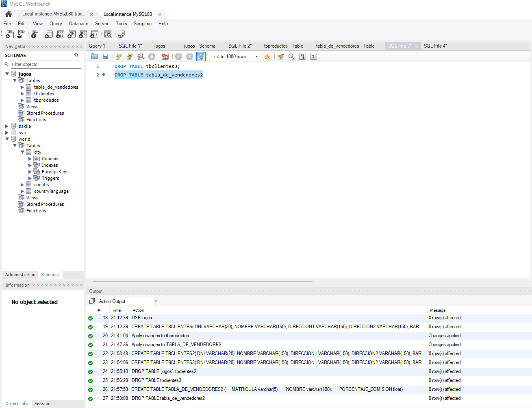Switch to the SQL File 1* tab
Screen dimensions: 532x408
130,46
